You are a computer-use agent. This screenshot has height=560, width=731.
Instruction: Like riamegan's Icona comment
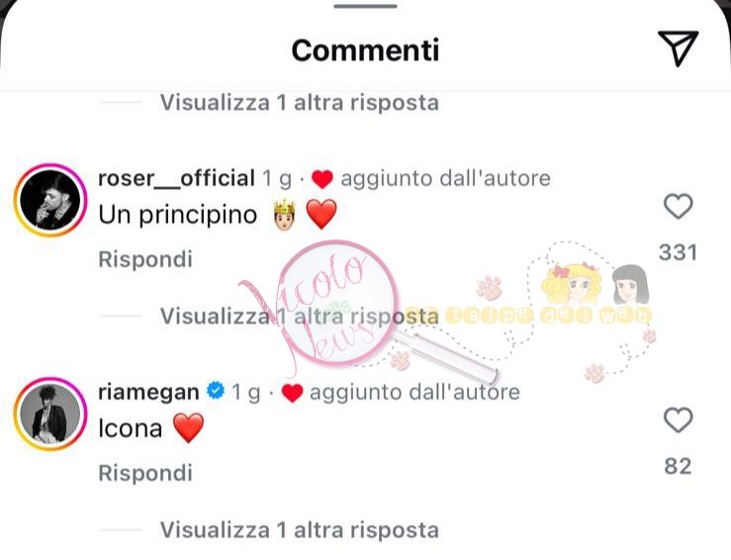pos(678,420)
